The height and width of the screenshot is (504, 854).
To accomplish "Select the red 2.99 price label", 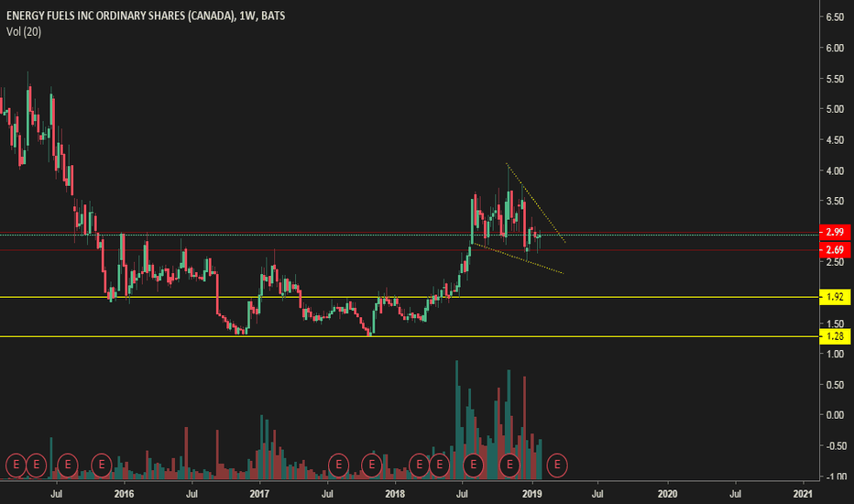I will coord(835,232).
